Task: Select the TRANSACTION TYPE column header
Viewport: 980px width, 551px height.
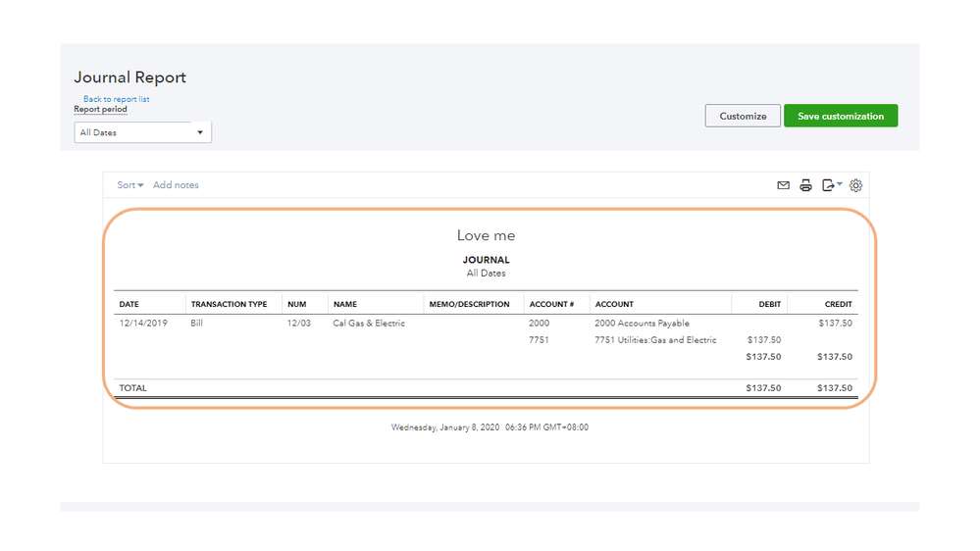Action: point(229,304)
